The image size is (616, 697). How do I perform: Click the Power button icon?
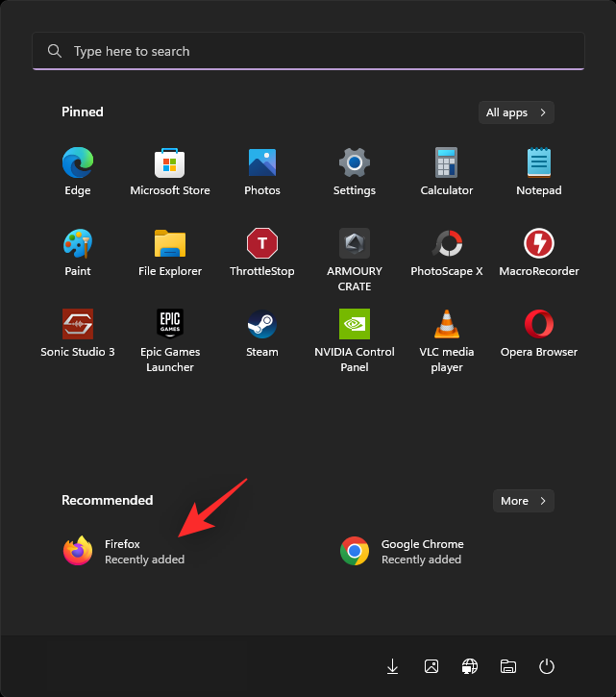pos(546,666)
